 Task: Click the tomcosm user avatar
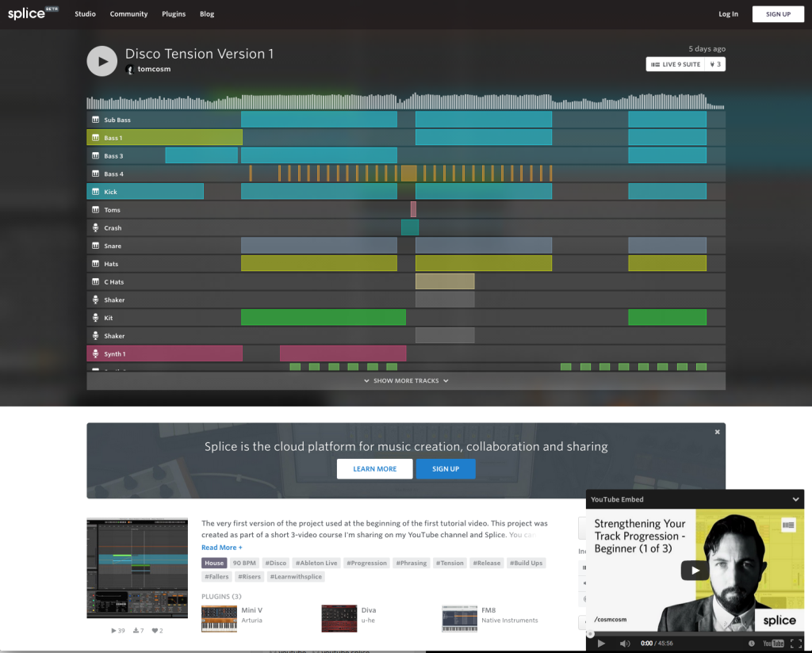point(130,69)
